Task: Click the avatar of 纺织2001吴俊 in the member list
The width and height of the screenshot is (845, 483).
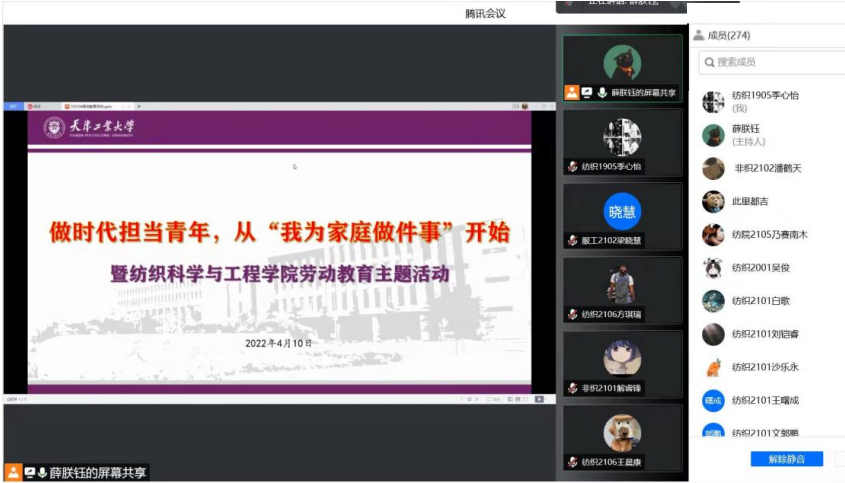Action: pyautogui.click(x=713, y=268)
